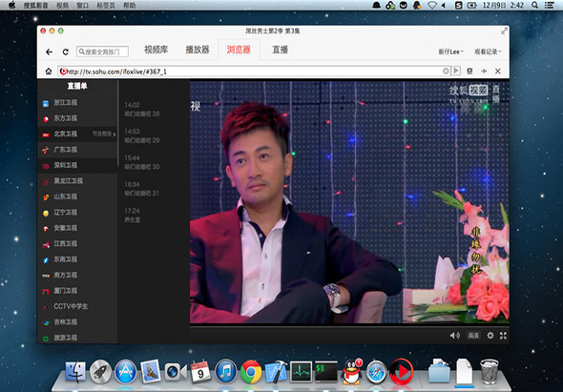This screenshot has height=392, width=563.
Task: Close the browser bar with the X icon
Action: pyautogui.click(x=498, y=72)
